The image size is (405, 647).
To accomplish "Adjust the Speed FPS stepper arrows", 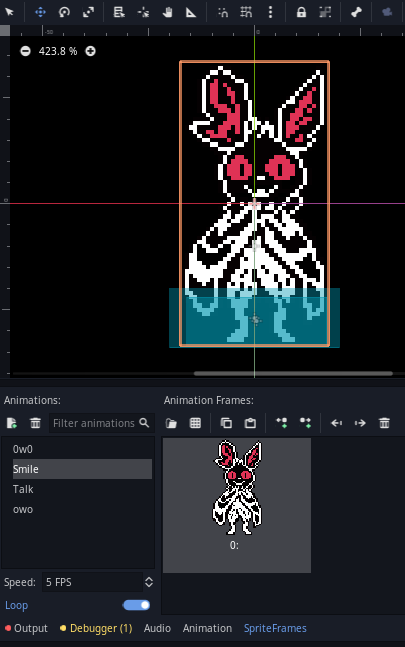I will tap(149, 582).
